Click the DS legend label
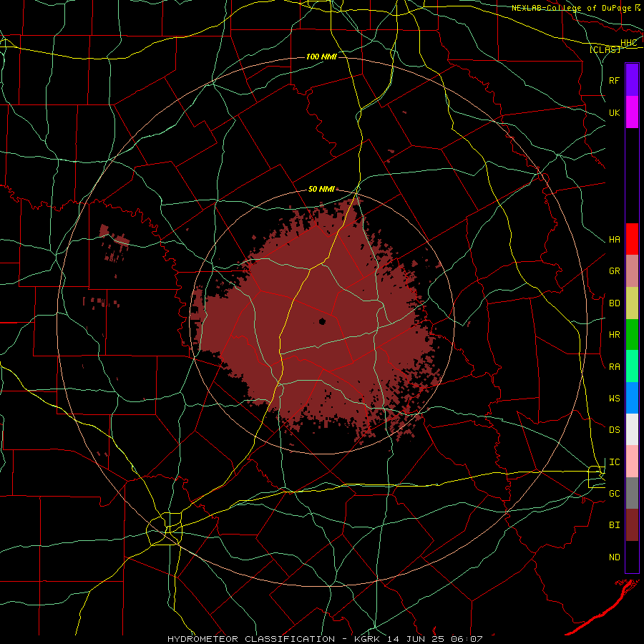644x644 pixels. pos(614,430)
